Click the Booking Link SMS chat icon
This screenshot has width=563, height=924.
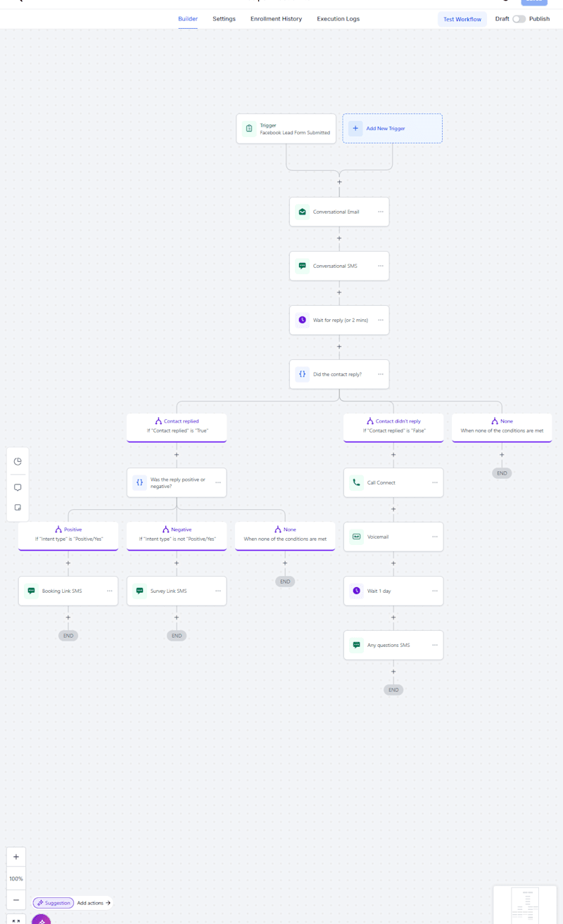pyautogui.click(x=32, y=591)
